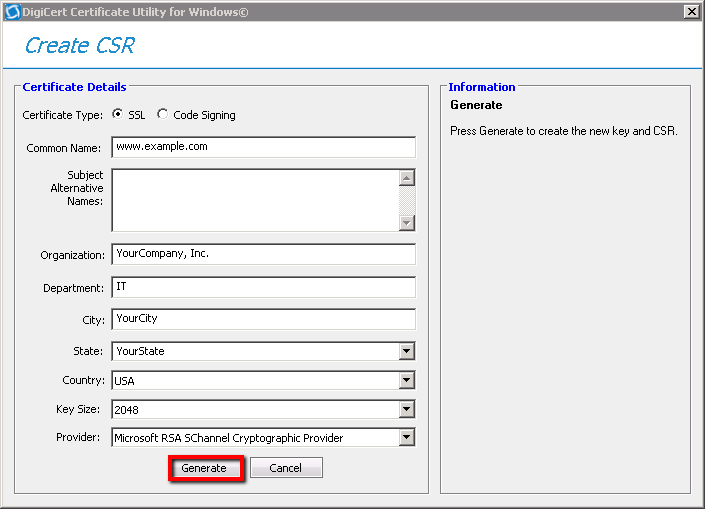Select the Code Signing certificate type
The height and width of the screenshot is (509, 705).
click(x=163, y=115)
